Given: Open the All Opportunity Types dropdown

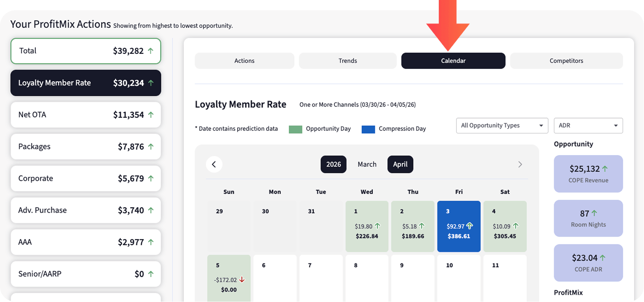Looking at the screenshot, I should point(502,126).
